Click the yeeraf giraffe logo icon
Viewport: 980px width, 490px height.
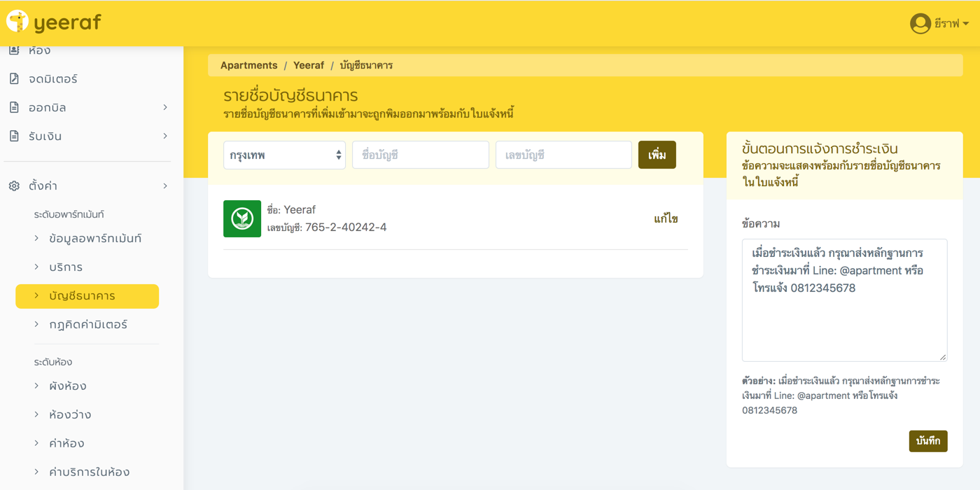tap(17, 22)
